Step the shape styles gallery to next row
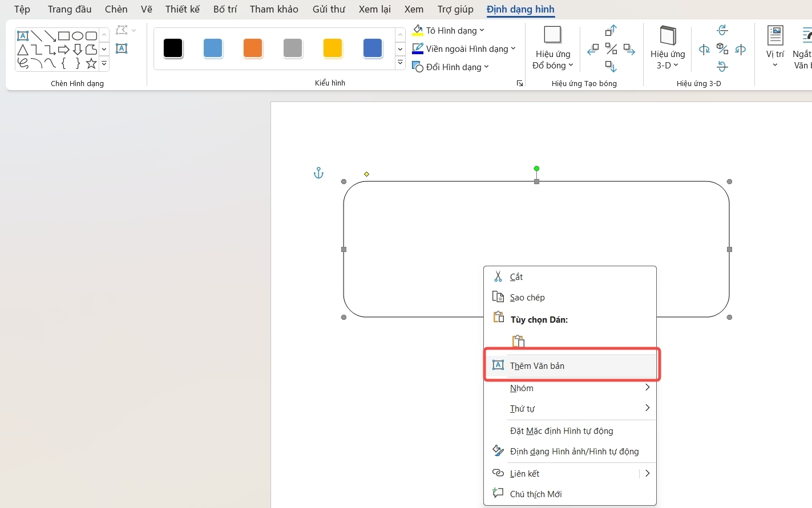 (x=400, y=49)
